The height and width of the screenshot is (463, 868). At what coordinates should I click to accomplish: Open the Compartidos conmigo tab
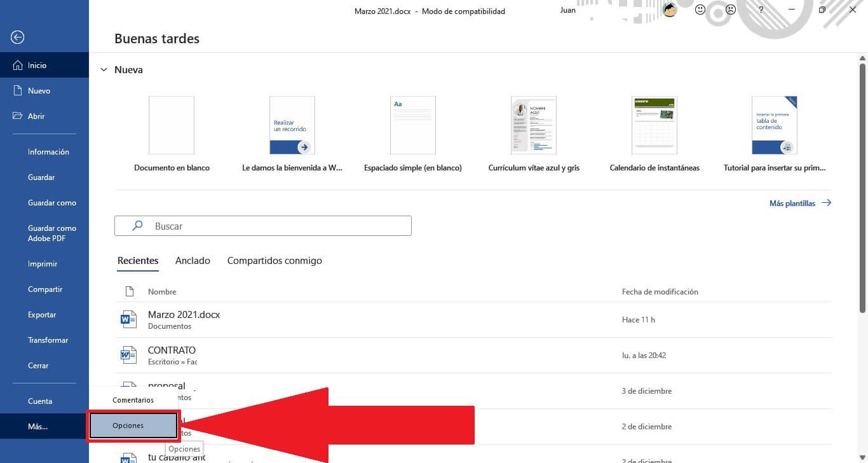[x=275, y=261]
